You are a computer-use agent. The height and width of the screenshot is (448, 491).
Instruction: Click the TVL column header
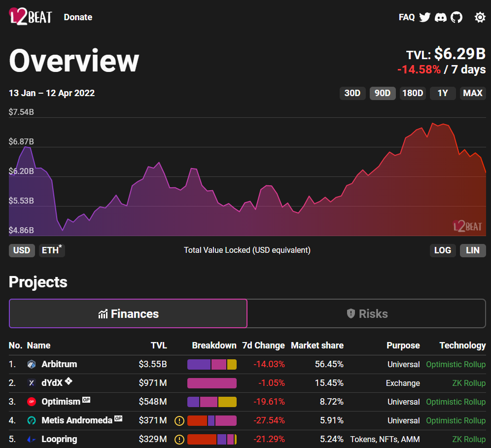point(159,345)
